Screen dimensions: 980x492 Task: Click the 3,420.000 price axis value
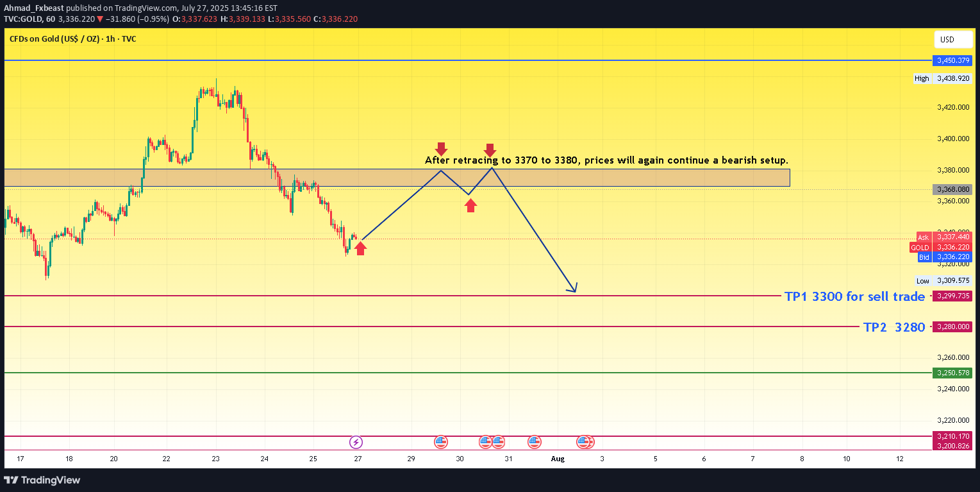click(953, 107)
